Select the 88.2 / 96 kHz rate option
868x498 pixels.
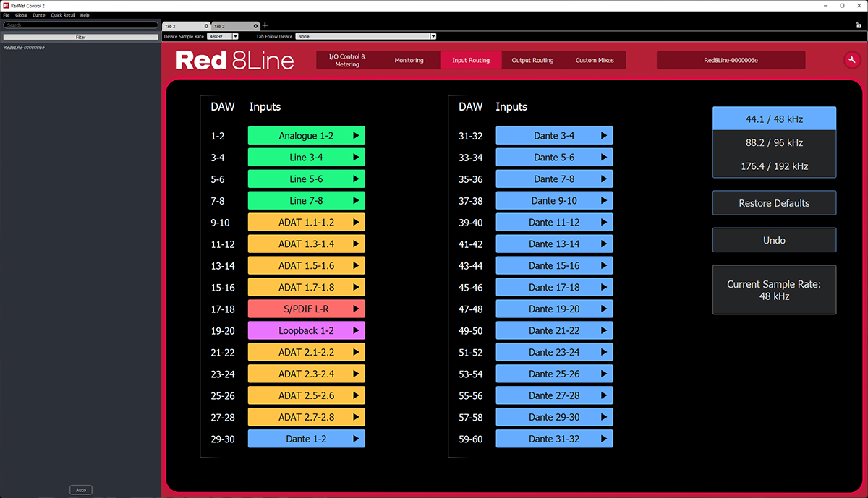(x=774, y=142)
